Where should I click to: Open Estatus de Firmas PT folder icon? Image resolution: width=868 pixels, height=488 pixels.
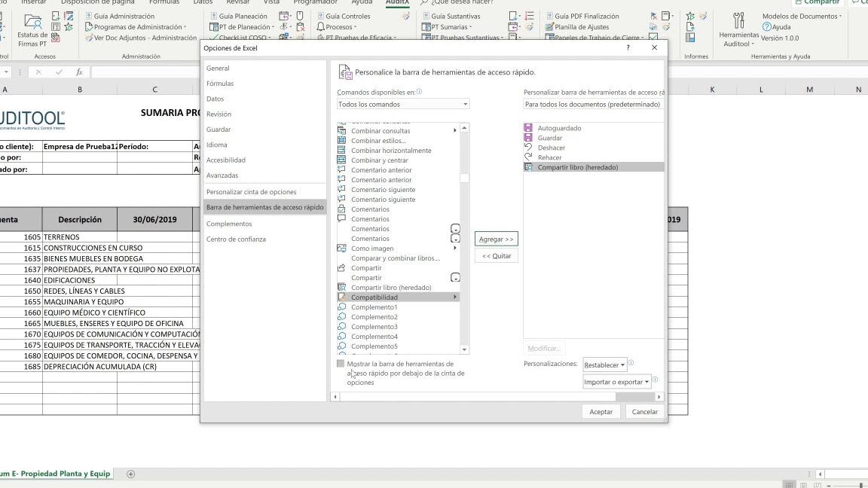32,22
